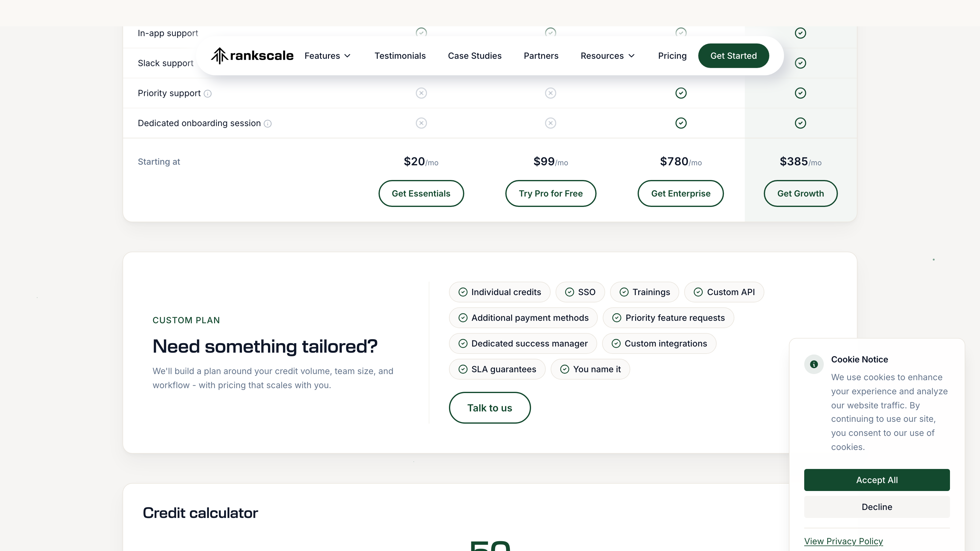Click the check icon beside Custom API
This screenshot has height=551, width=980.
[698, 292]
